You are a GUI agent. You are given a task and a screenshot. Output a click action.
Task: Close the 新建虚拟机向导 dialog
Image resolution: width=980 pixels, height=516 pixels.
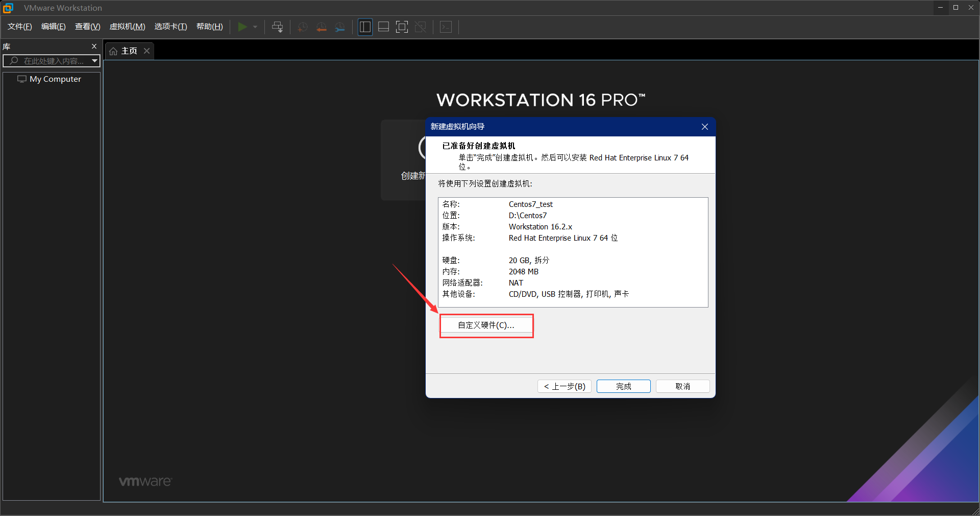(705, 127)
